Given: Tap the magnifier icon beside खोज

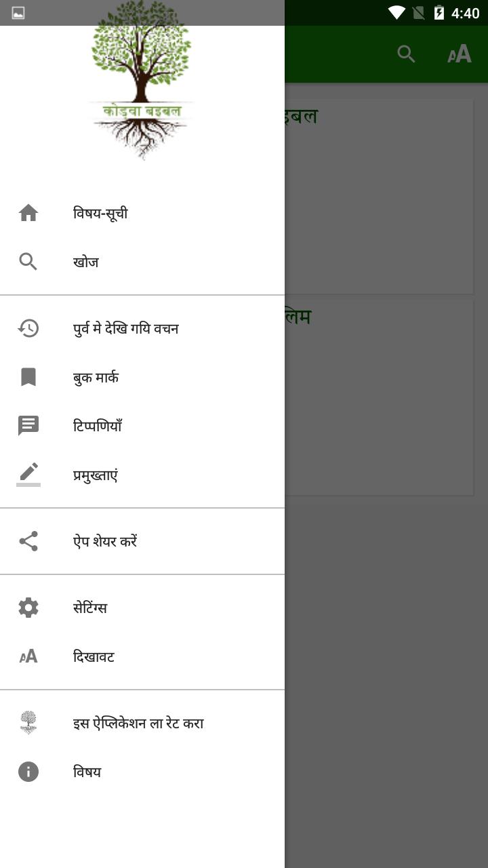Looking at the screenshot, I should click(28, 262).
